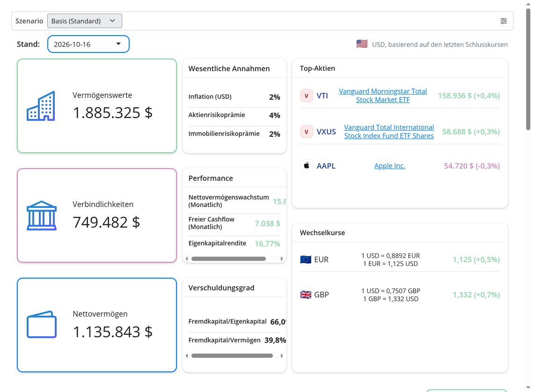Click the VXUS value 58.688 $ (+0,3%)

471,132
